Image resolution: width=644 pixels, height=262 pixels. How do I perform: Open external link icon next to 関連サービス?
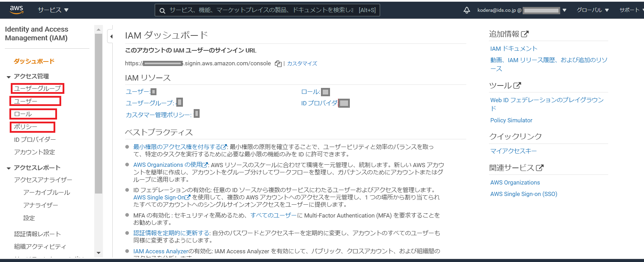pyautogui.click(x=540, y=168)
